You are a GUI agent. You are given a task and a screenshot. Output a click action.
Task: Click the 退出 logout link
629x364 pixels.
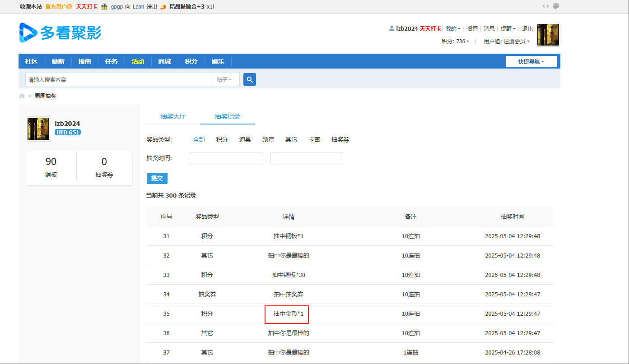[x=527, y=28]
